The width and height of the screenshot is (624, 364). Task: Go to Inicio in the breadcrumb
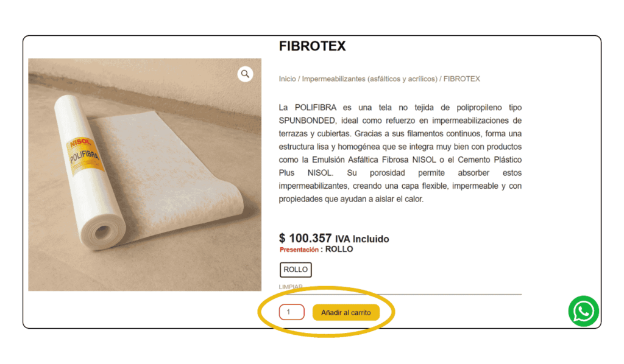point(288,79)
